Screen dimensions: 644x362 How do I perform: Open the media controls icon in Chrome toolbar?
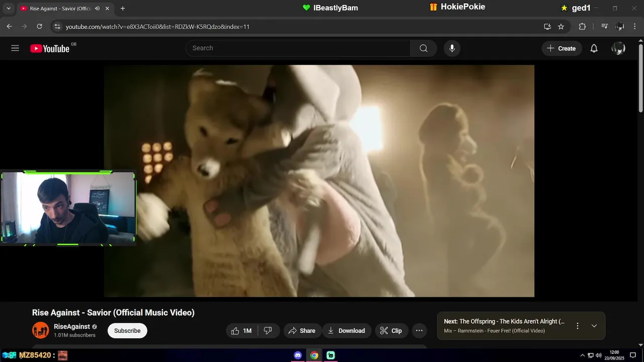(x=605, y=27)
